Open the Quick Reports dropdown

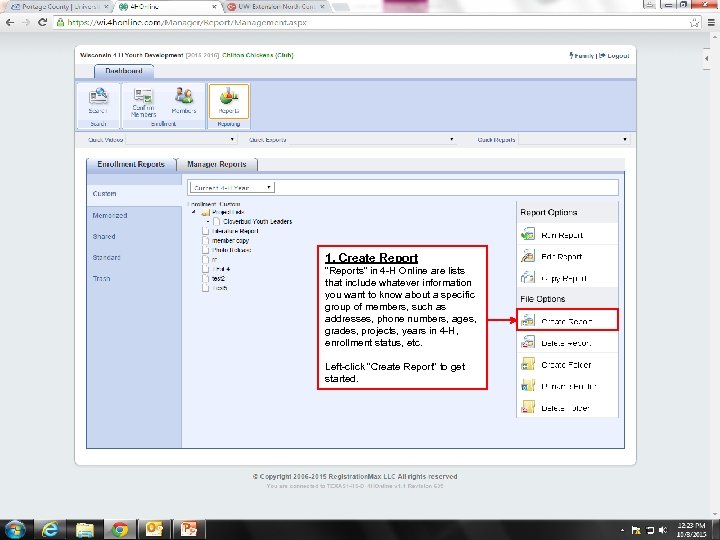pyautogui.click(x=574, y=140)
